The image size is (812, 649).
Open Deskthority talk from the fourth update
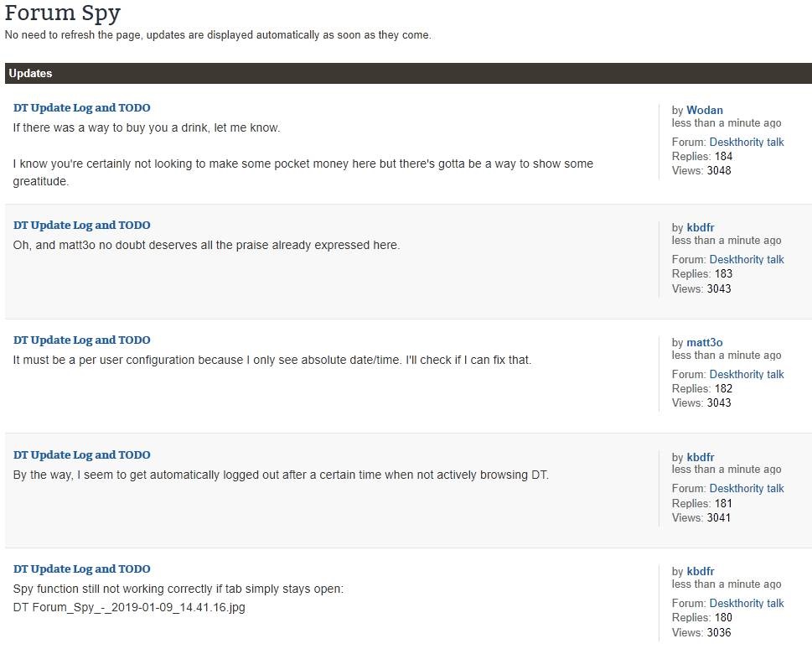pyautogui.click(x=746, y=488)
